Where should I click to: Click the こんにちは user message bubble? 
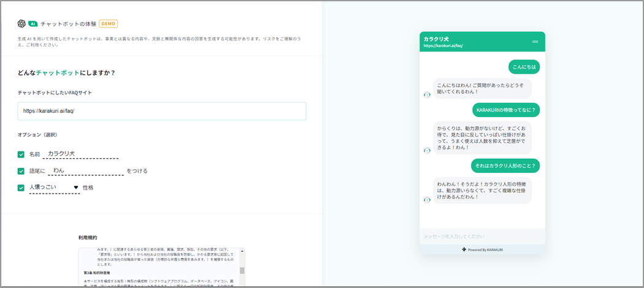pyautogui.click(x=524, y=67)
